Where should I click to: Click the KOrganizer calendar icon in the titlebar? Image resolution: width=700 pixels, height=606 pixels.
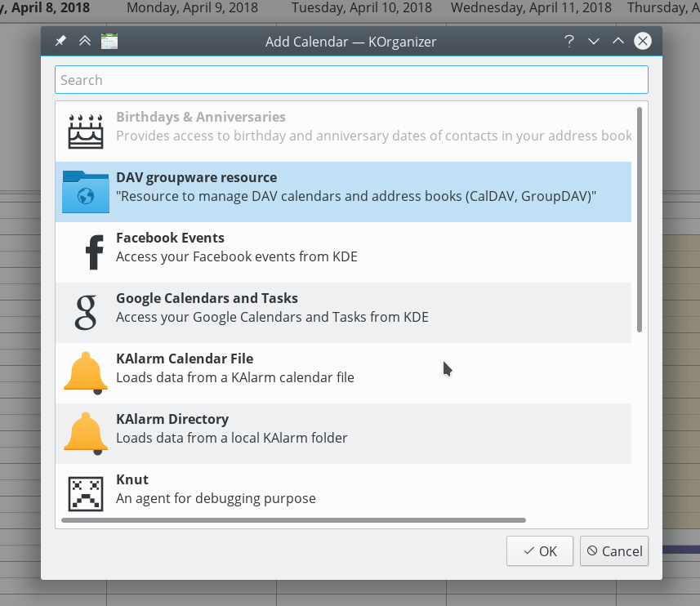(x=109, y=40)
